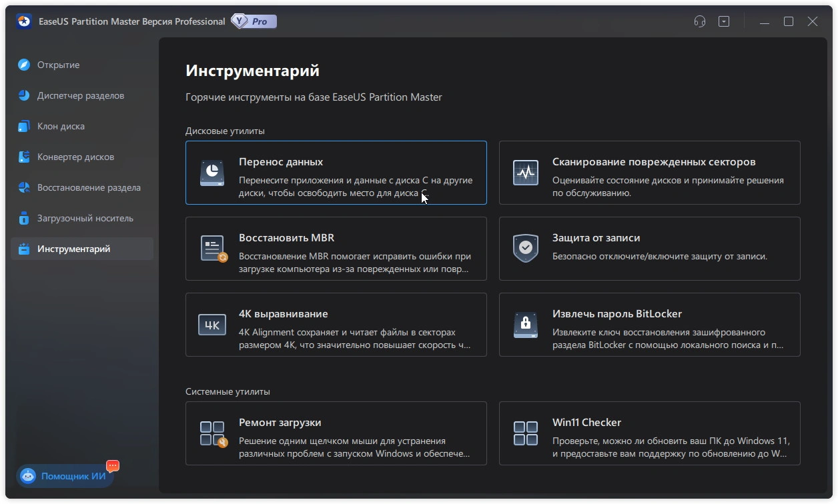Click the Инструментарий page heading
The height and width of the screenshot is (504, 838).
point(252,71)
